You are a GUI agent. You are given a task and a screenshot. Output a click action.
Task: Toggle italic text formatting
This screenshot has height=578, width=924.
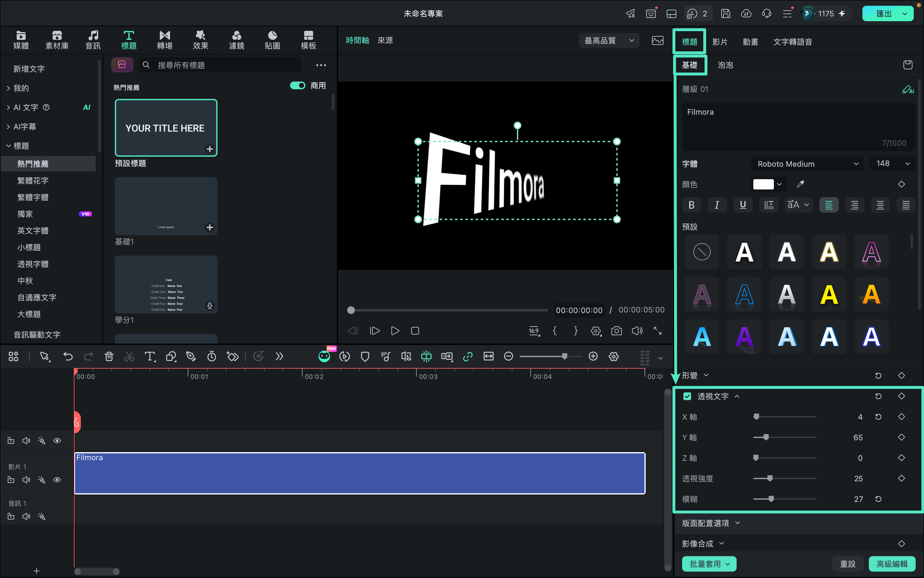pos(717,205)
